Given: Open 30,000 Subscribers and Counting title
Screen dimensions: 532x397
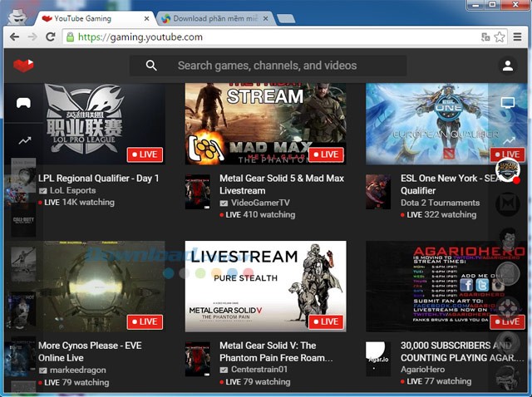Looking at the screenshot, I should click(x=462, y=351).
